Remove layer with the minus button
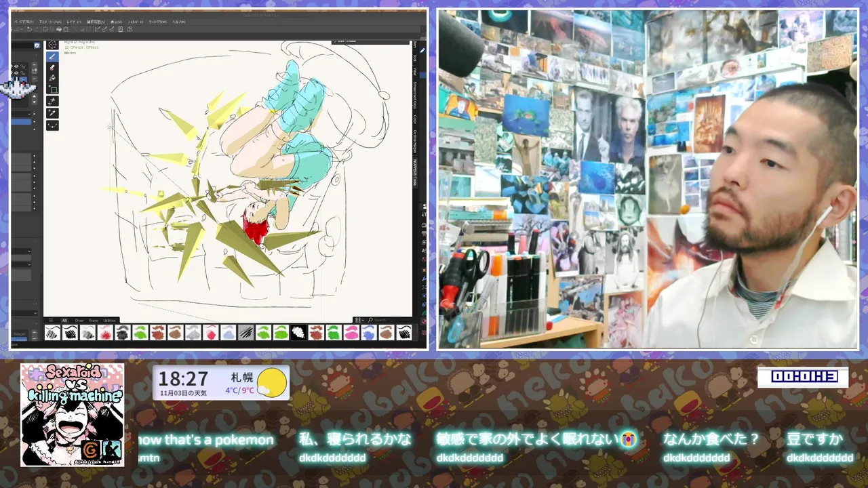The width and height of the screenshot is (868, 488). [x=34, y=79]
